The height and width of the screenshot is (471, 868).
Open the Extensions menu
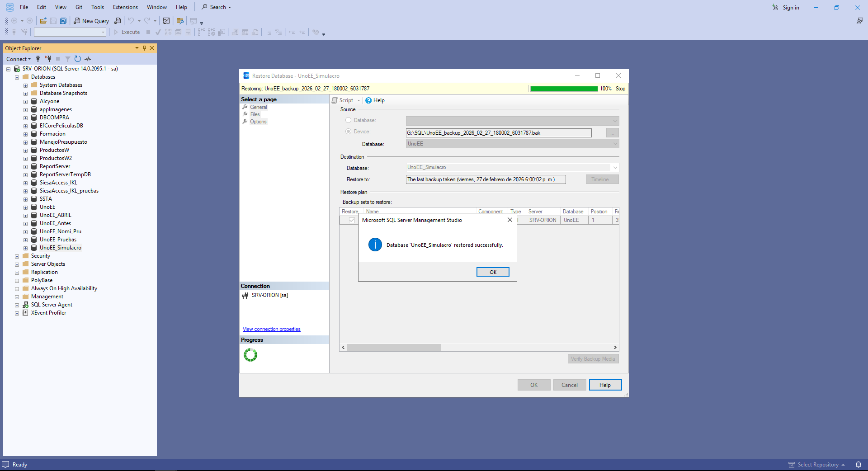[125, 7]
